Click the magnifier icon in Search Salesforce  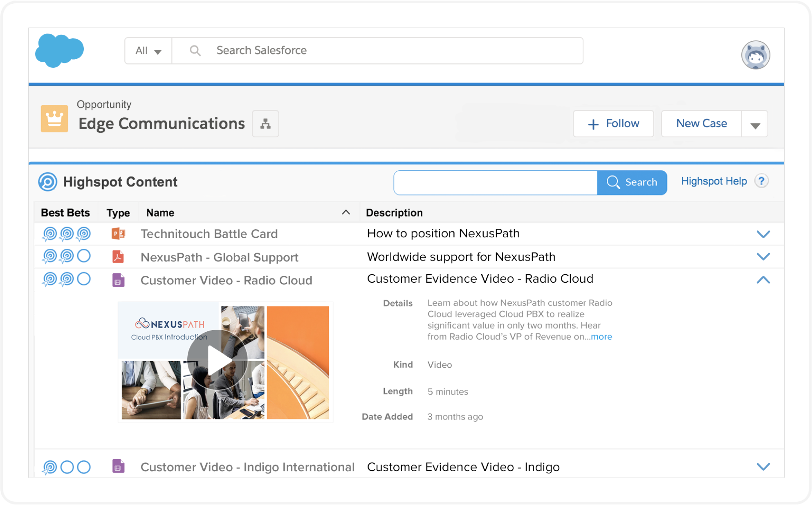(x=195, y=51)
